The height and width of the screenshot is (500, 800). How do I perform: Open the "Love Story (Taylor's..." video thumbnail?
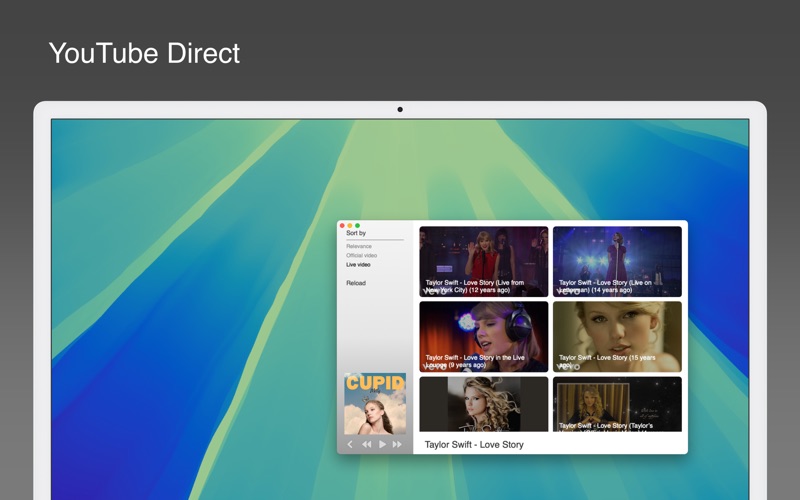[x=617, y=404]
